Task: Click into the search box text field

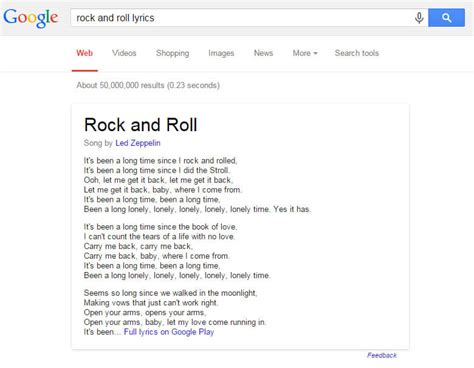Action: tap(242, 18)
